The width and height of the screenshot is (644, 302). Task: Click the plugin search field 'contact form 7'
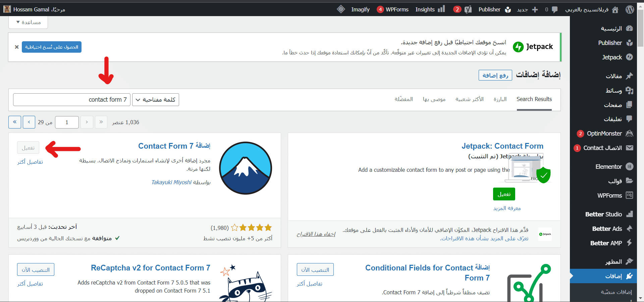[72, 100]
